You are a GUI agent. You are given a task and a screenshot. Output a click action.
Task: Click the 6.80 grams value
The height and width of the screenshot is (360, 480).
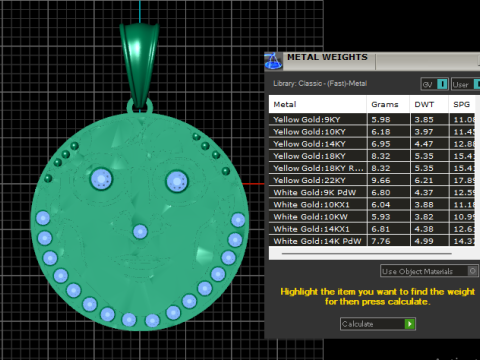click(x=381, y=192)
